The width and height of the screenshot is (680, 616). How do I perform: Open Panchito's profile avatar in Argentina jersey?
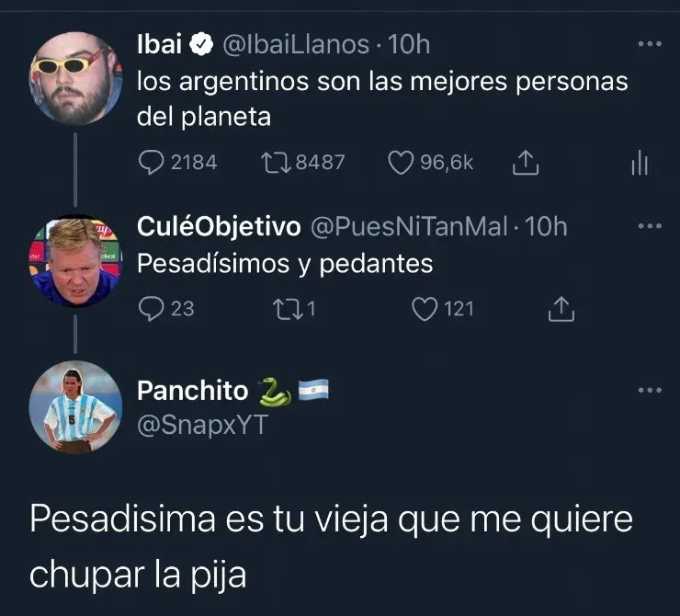75,407
